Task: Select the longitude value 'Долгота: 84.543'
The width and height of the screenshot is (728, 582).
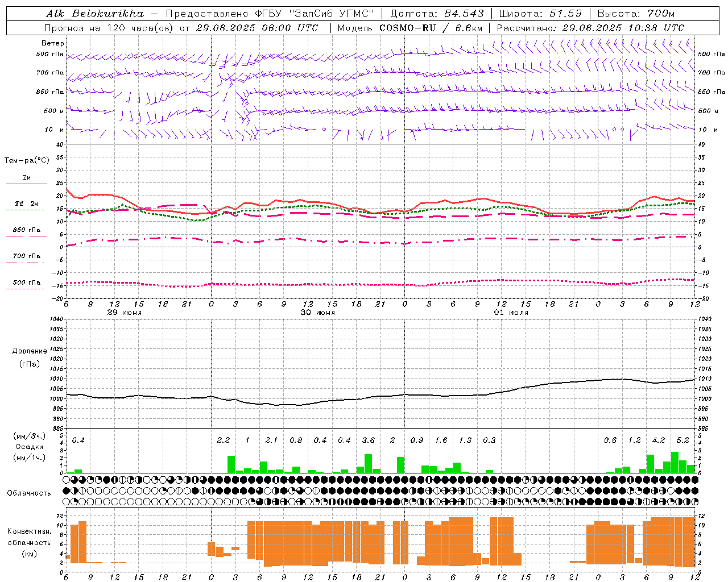Action: point(437,14)
